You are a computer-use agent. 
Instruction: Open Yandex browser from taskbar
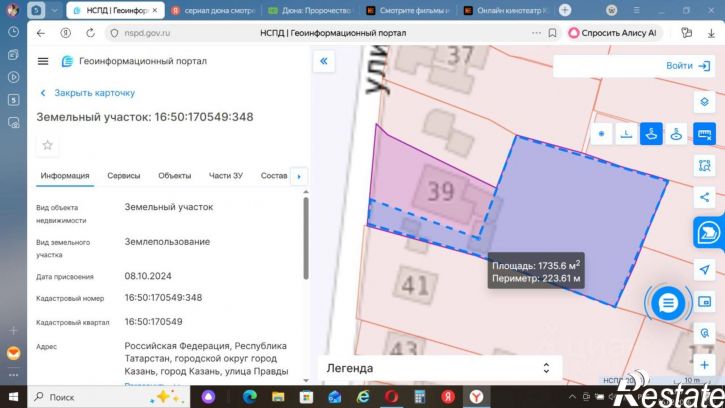(476, 396)
